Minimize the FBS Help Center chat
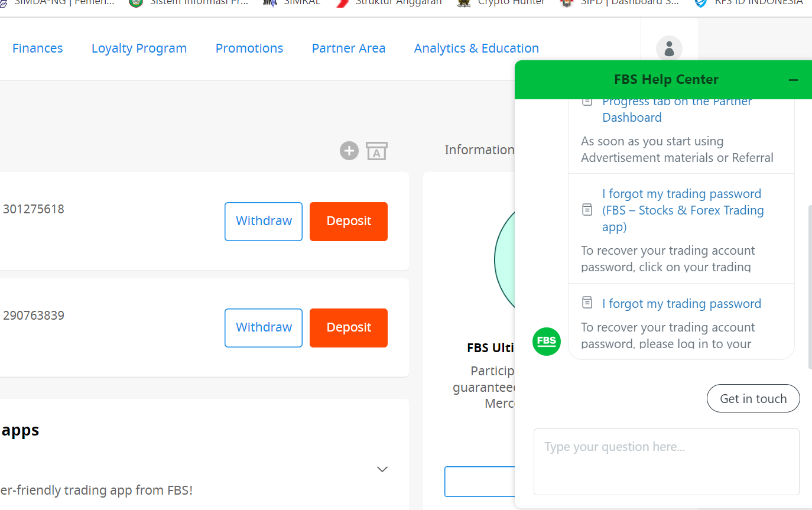The width and height of the screenshot is (812, 510). point(793,80)
